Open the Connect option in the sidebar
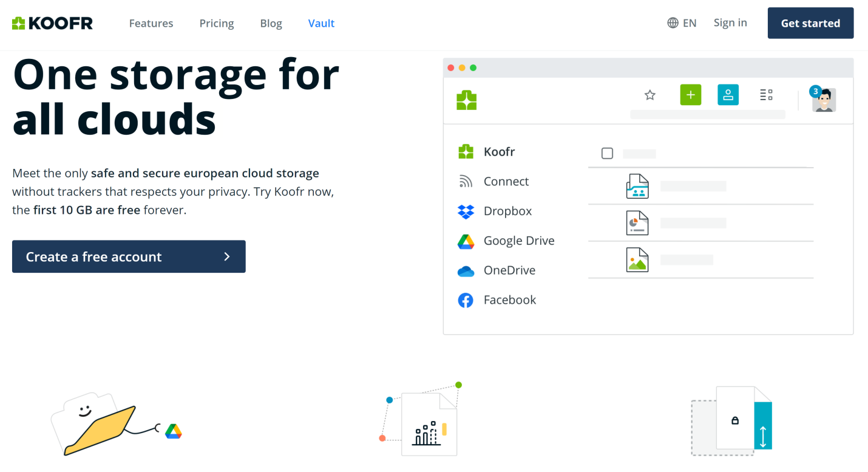The image size is (868, 472). coord(465,181)
